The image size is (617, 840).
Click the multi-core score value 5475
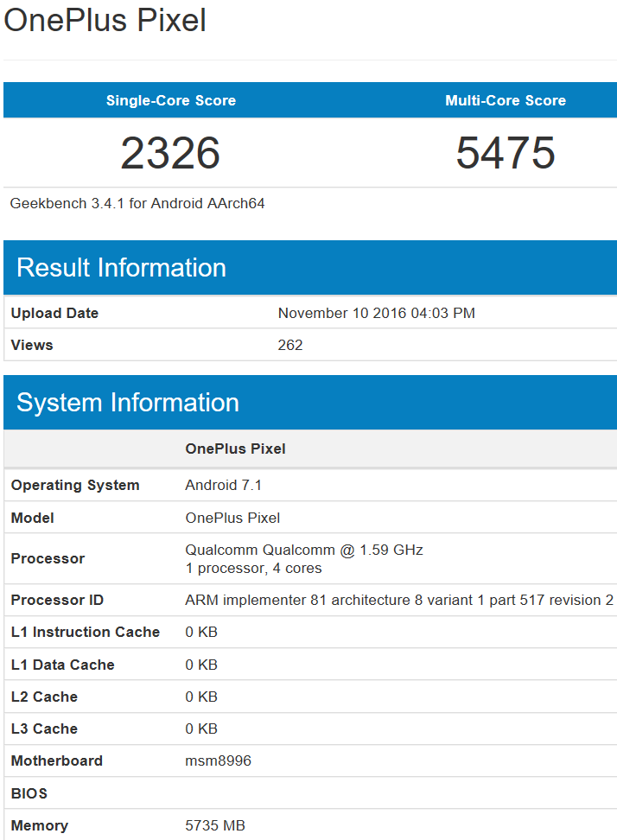tap(506, 153)
